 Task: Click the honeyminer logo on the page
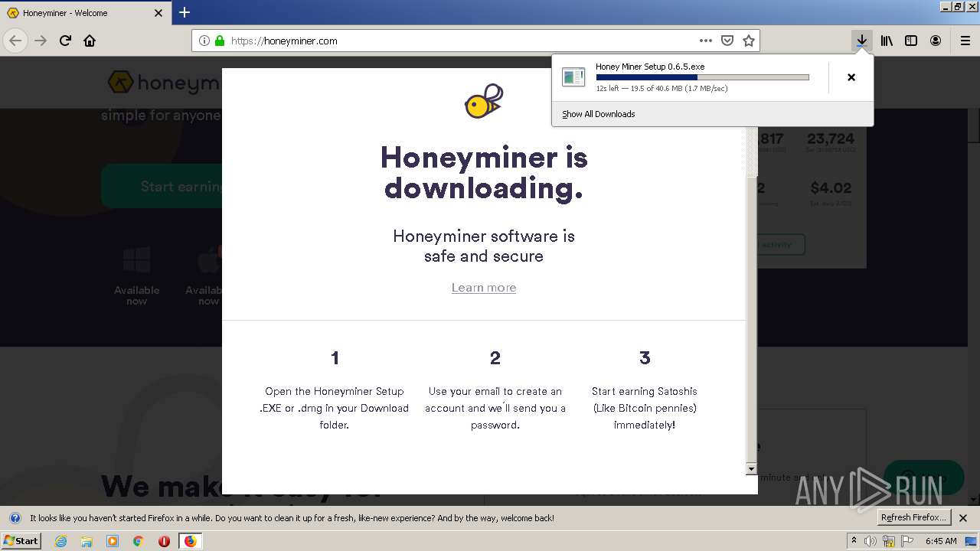pyautogui.click(x=164, y=83)
